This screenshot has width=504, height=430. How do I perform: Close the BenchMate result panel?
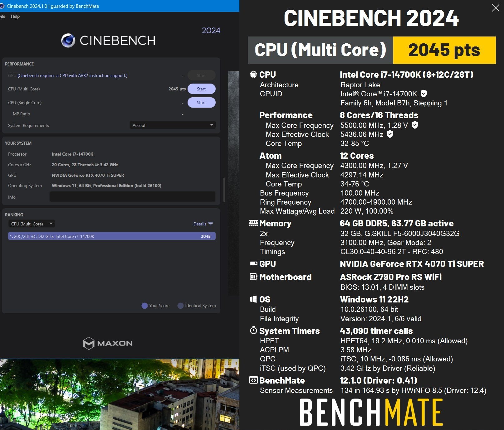click(496, 8)
